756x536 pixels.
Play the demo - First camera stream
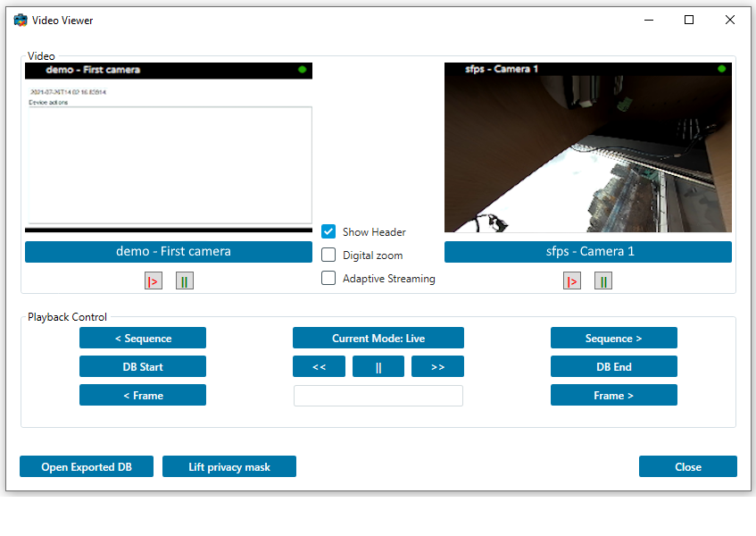tap(153, 280)
